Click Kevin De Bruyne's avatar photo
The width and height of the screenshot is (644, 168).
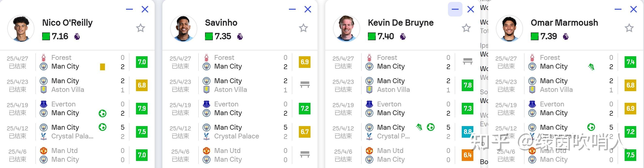pos(347,28)
